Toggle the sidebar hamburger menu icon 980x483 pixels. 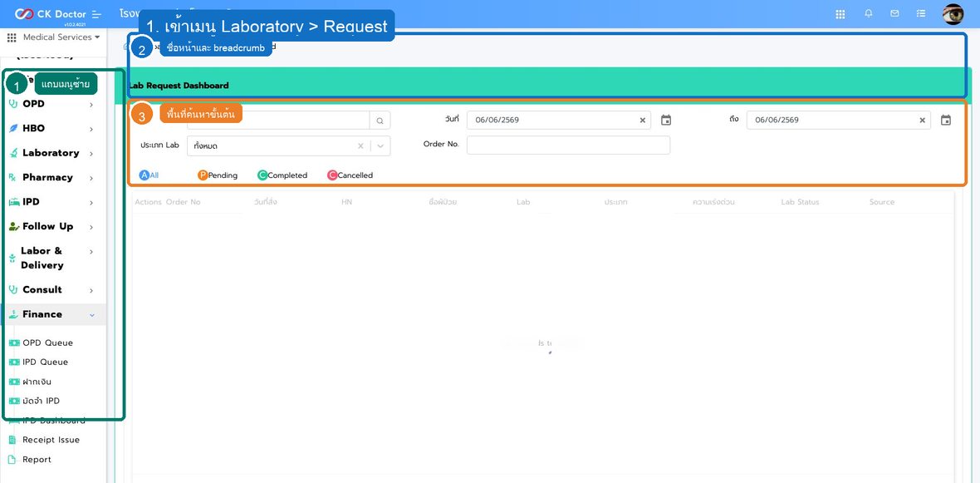(96, 14)
